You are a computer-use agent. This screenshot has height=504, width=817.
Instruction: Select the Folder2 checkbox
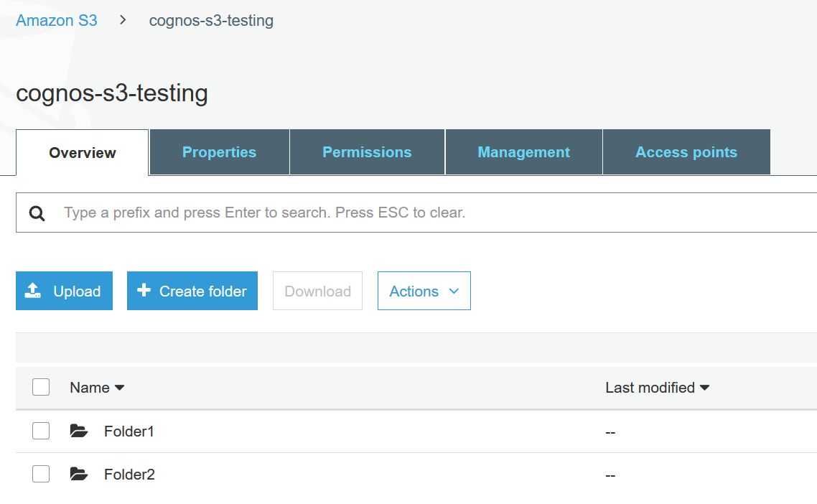(x=41, y=474)
